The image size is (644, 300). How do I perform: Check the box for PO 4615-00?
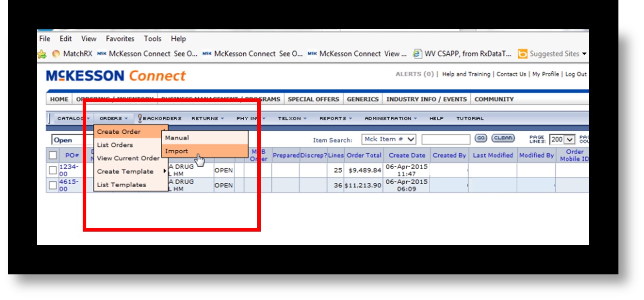click(x=53, y=185)
